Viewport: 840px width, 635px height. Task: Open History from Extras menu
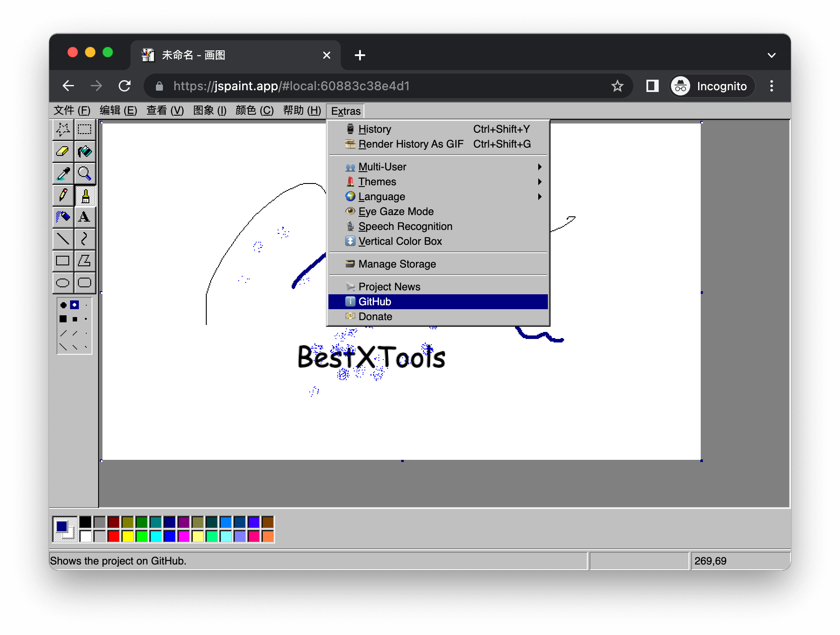coord(438,129)
